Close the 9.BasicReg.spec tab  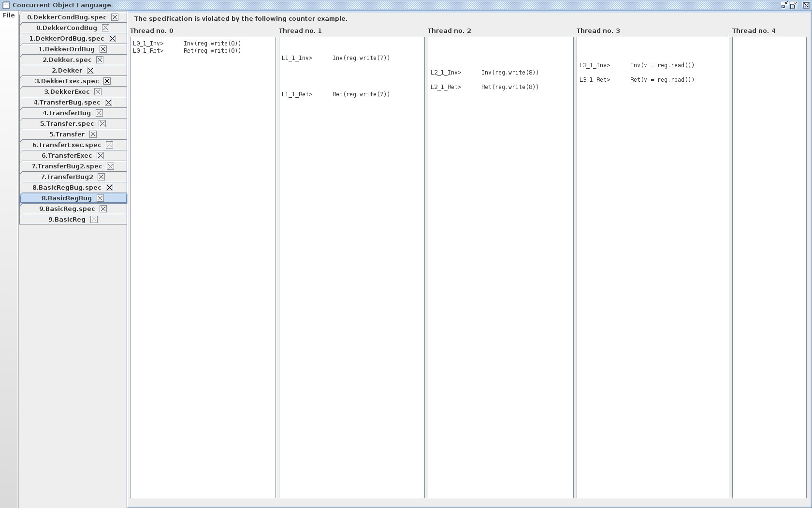pos(103,209)
